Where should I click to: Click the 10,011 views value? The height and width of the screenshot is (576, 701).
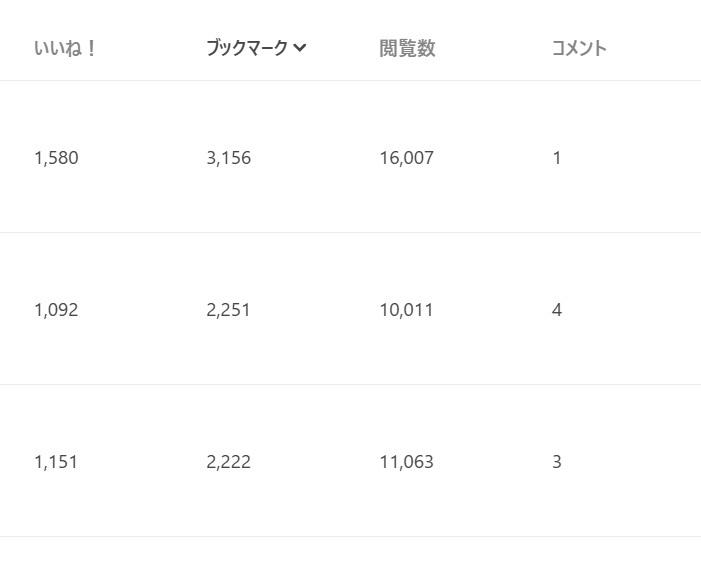pyautogui.click(x=407, y=310)
